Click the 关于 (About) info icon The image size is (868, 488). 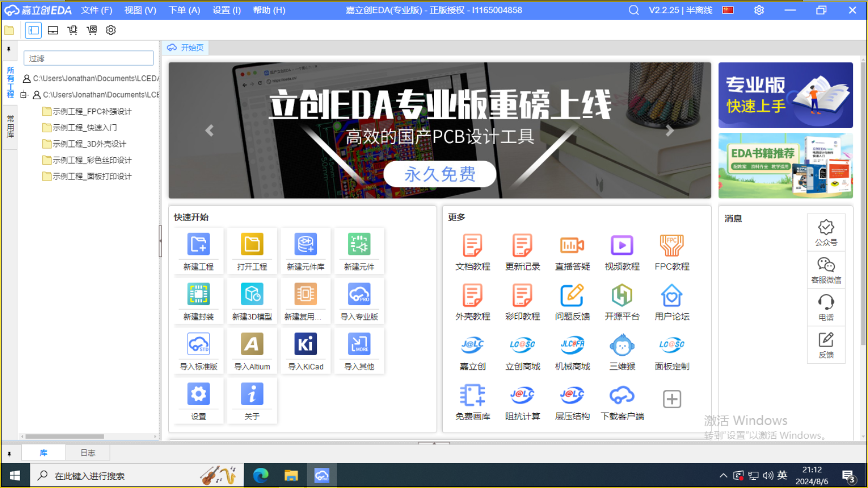pos(252,394)
